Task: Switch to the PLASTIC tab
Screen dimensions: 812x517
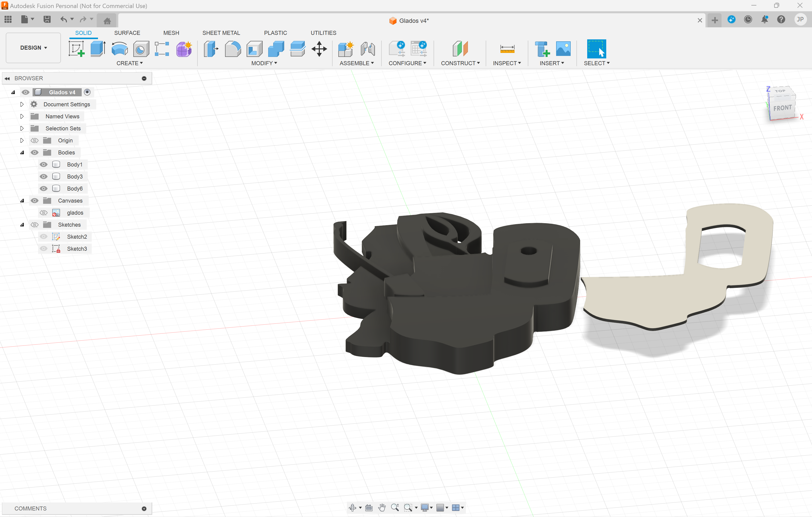Action: (x=275, y=33)
